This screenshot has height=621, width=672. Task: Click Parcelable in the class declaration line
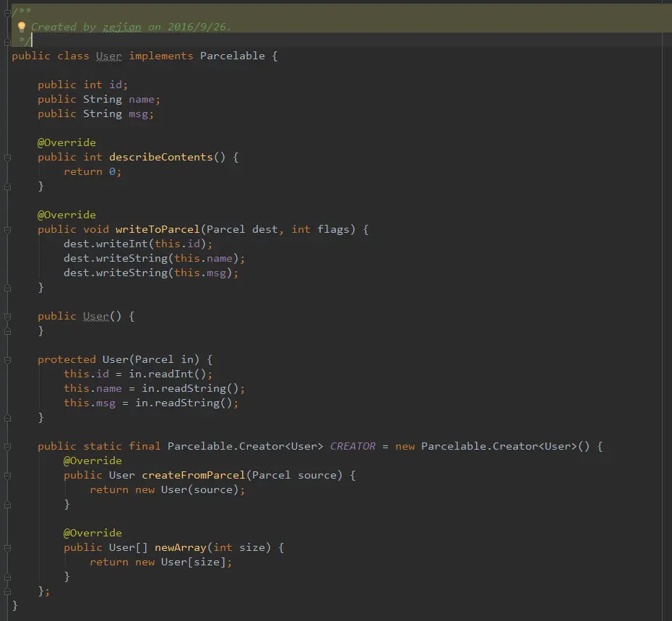232,56
